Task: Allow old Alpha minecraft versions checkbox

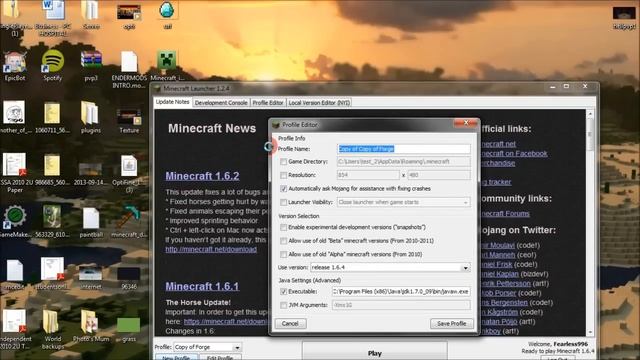Action: coord(283,255)
